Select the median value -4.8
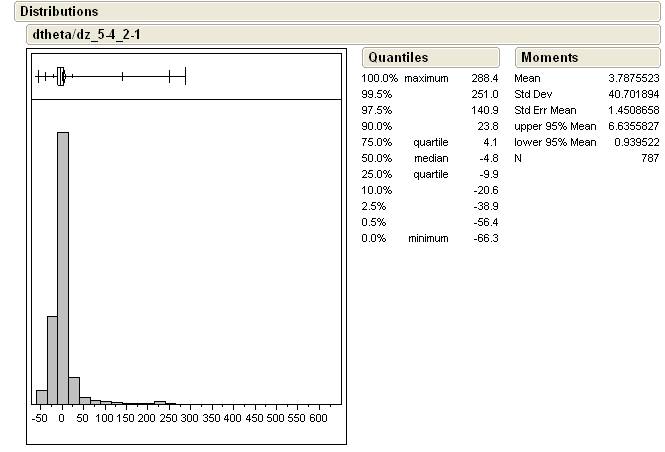665x452 pixels. pyautogui.click(x=487, y=158)
